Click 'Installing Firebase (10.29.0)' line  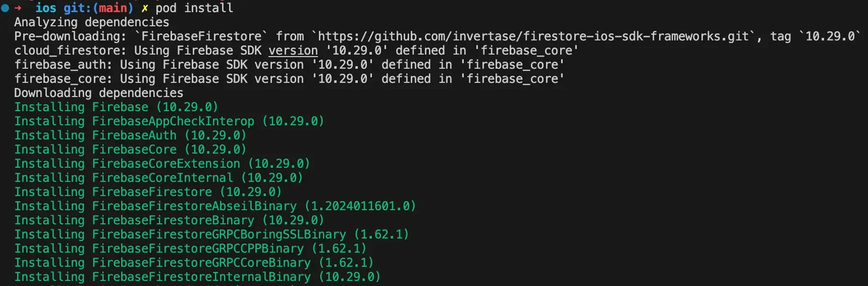point(116,107)
